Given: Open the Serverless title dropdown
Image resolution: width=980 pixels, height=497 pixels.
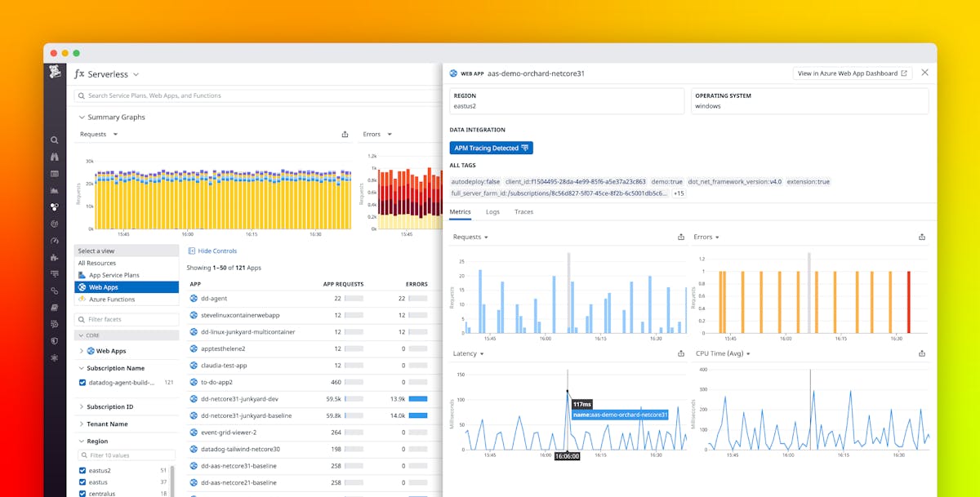Looking at the screenshot, I should pos(136,74).
